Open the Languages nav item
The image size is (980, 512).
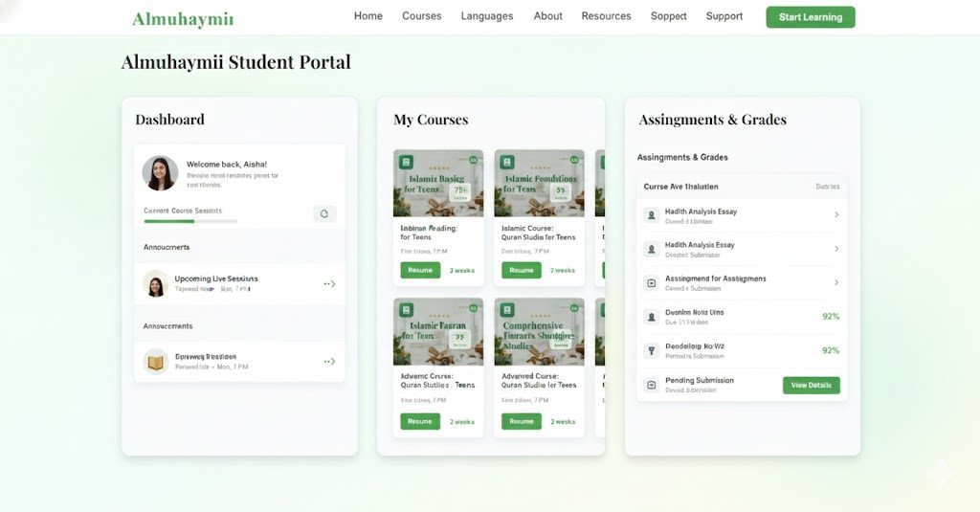click(x=487, y=16)
